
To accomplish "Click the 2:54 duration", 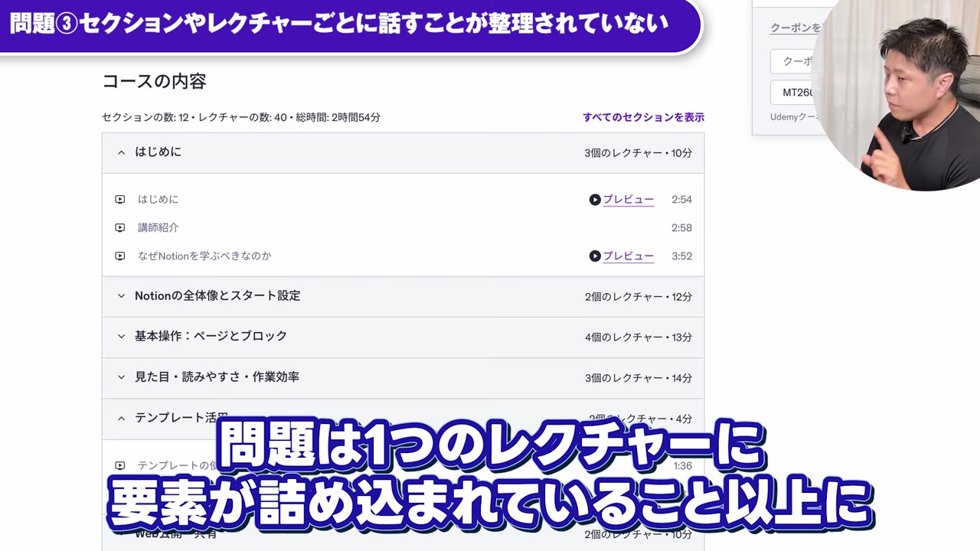I will (681, 200).
